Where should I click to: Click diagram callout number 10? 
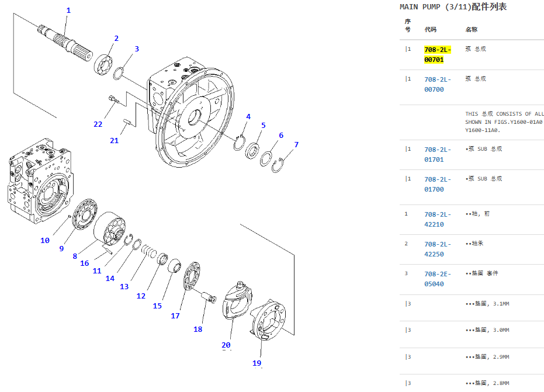click(x=45, y=241)
